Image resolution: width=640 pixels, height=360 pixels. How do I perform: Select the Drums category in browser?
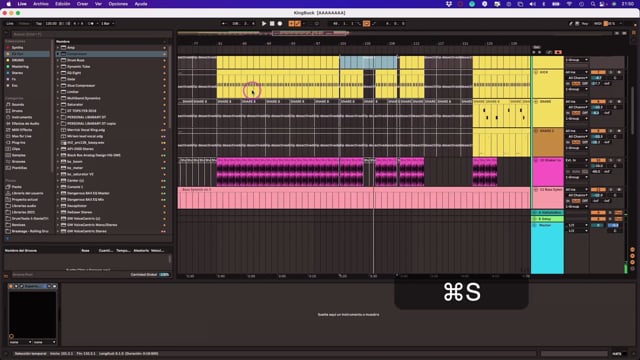17,111
